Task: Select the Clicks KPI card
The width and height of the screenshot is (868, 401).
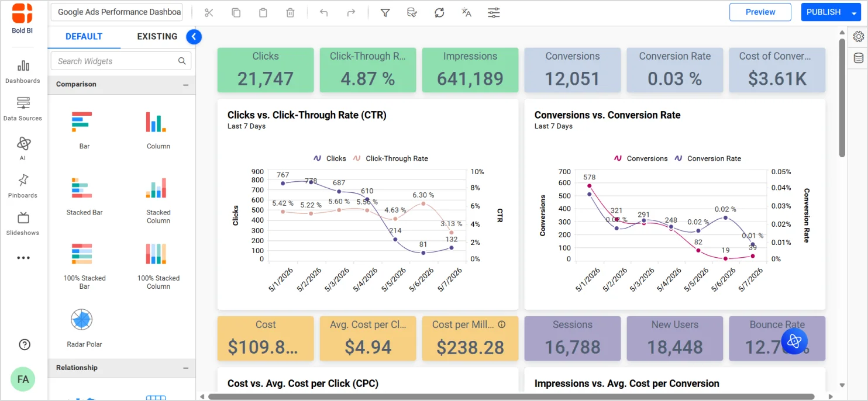Action: 266,70
